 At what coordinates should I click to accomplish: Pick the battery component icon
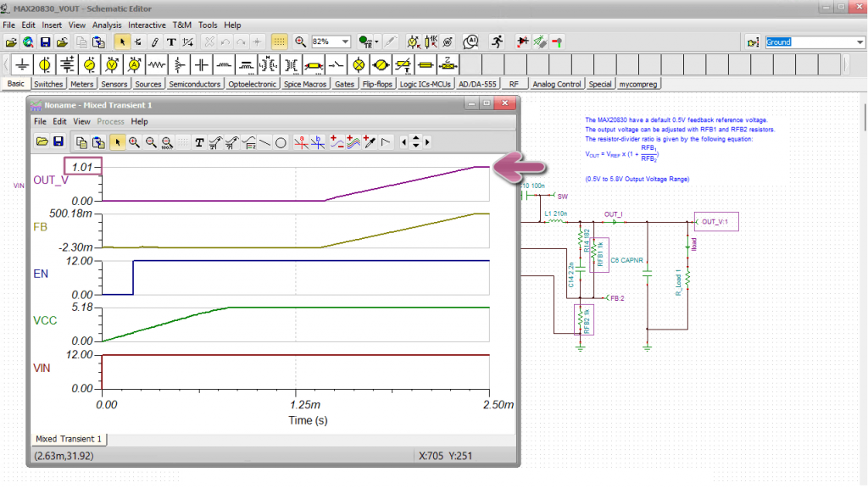[67, 64]
